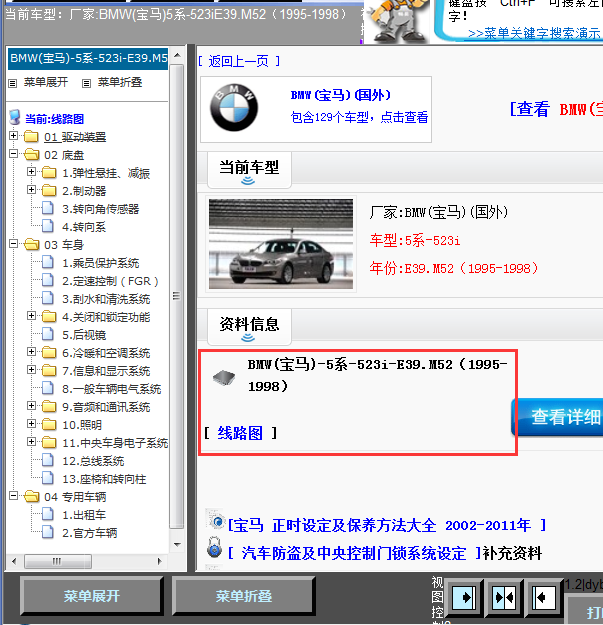Screen dimensions: 603x625
Task: Click the bottom 菜单折叠 button
Action: [x=244, y=596]
